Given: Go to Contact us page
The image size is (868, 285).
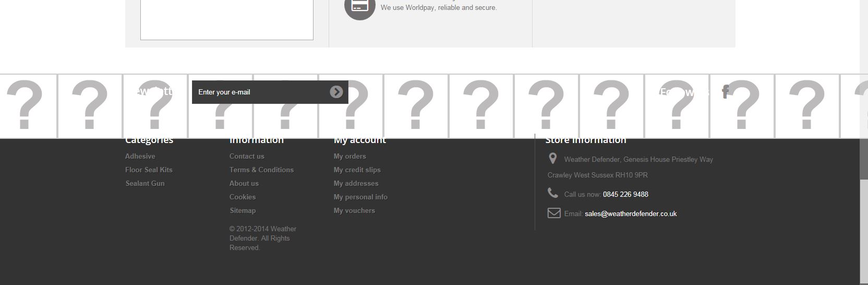Looking at the screenshot, I should (x=247, y=156).
